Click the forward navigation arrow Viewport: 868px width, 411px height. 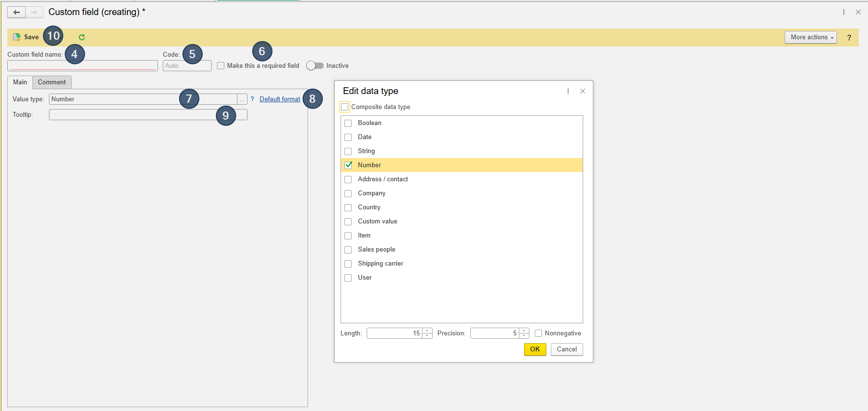[34, 12]
